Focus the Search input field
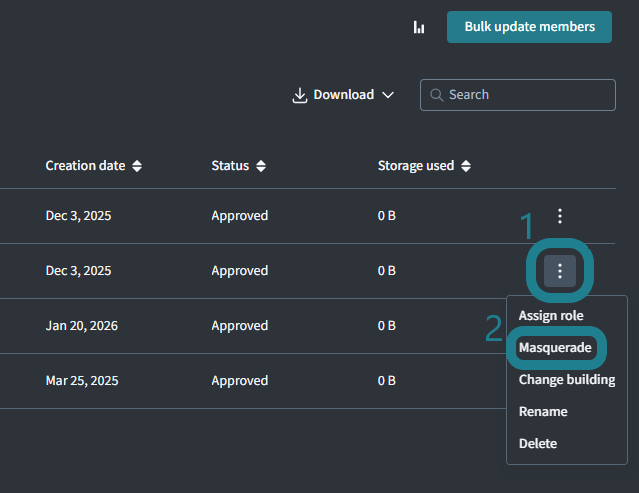This screenshot has height=493, width=639. [518, 95]
